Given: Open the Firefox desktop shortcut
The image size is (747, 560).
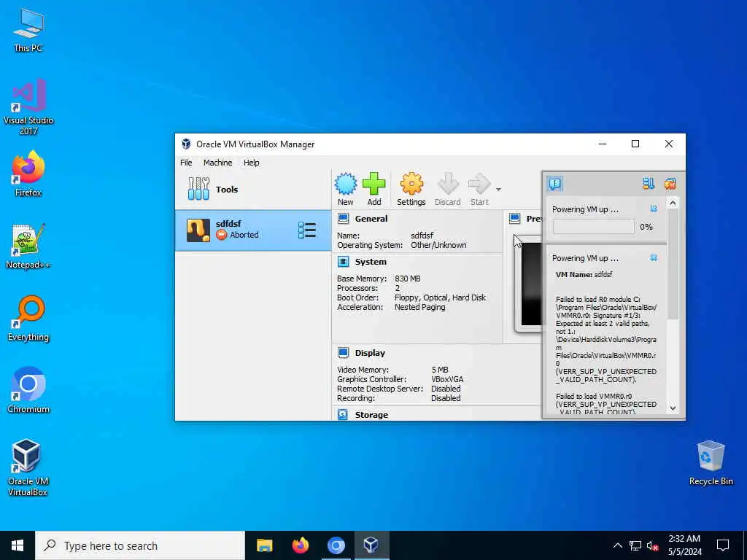Looking at the screenshot, I should tap(28, 174).
